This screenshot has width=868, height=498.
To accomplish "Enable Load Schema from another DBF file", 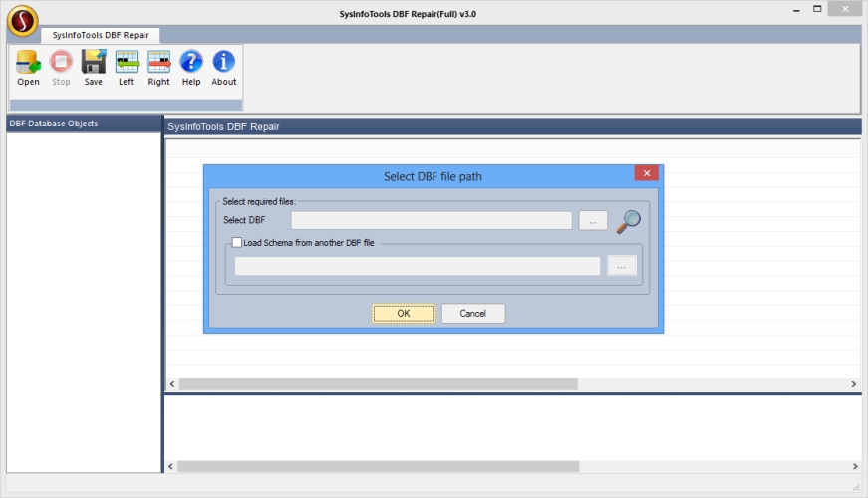I will (x=237, y=242).
